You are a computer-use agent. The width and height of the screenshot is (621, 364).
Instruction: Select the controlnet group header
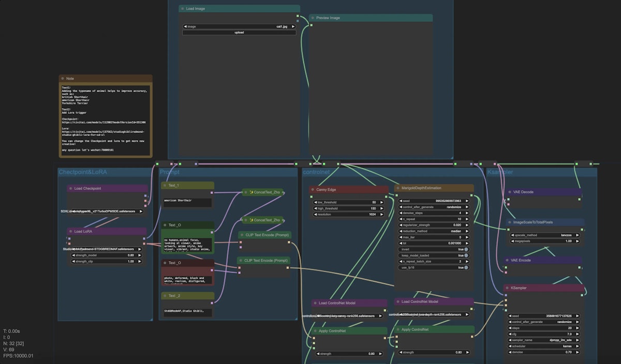pos(316,172)
